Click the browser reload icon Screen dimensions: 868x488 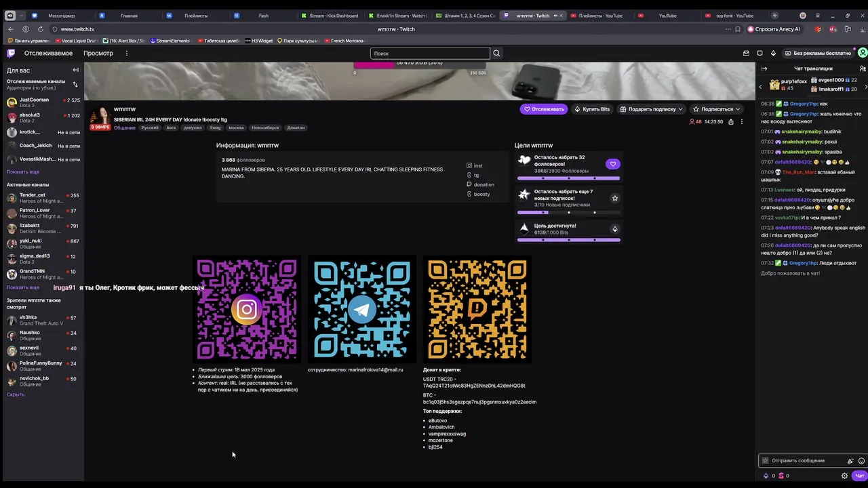41,29
